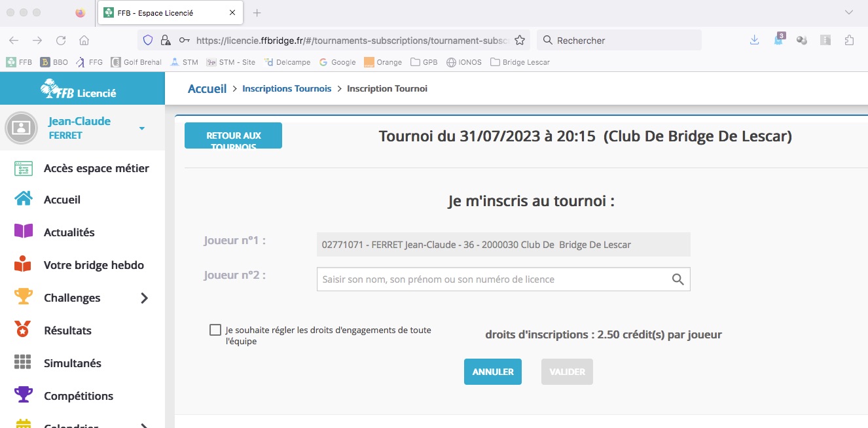Viewport: 868px width, 428px height.
Task: Open the Résultats section icon
Action: [23, 330]
